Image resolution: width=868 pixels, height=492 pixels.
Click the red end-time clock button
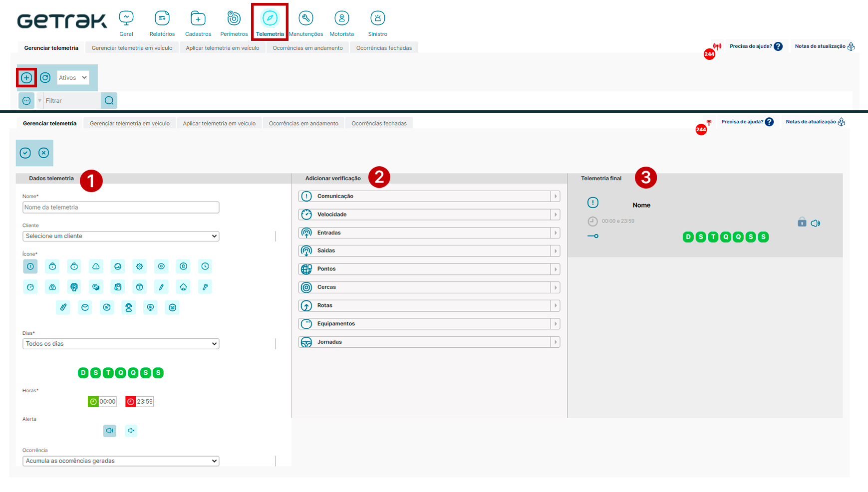131,402
